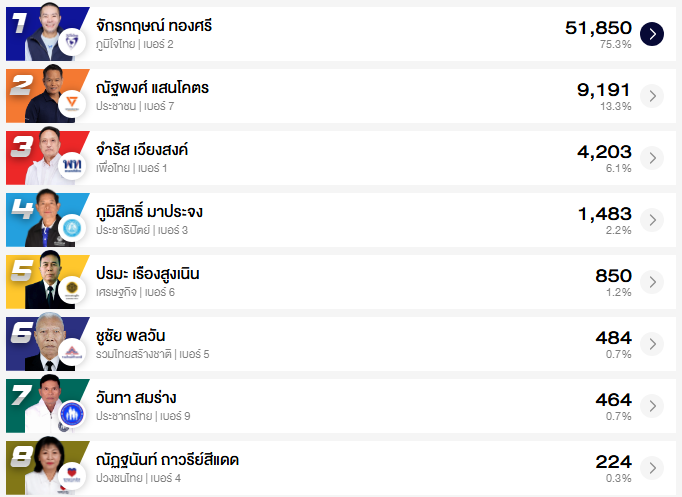Click the Prachakorn Thai party logo badge
The image size is (682, 497).
pyautogui.click(x=71, y=415)
